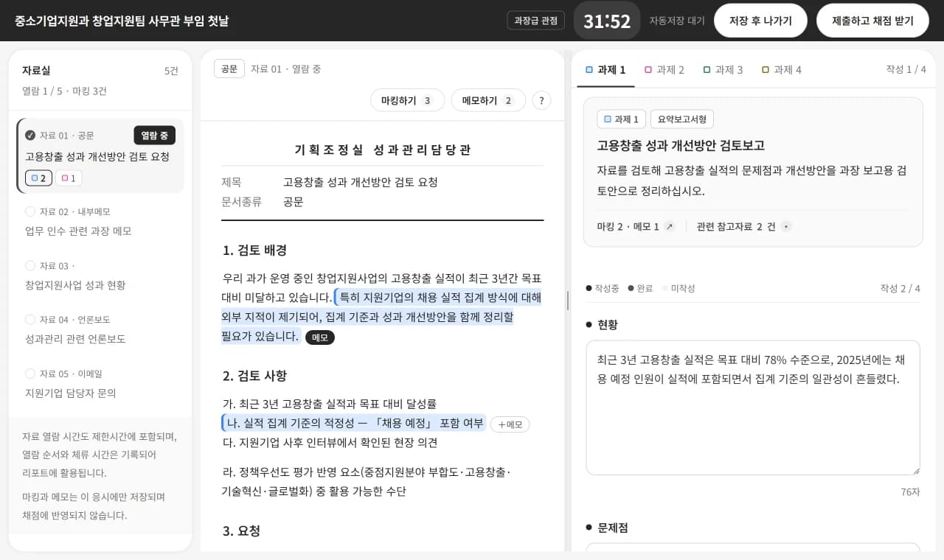Select the circle for 자료 05 이메일
Viewport: 944px width, 560px height.
pyautogui.click(x=30, y=374)
